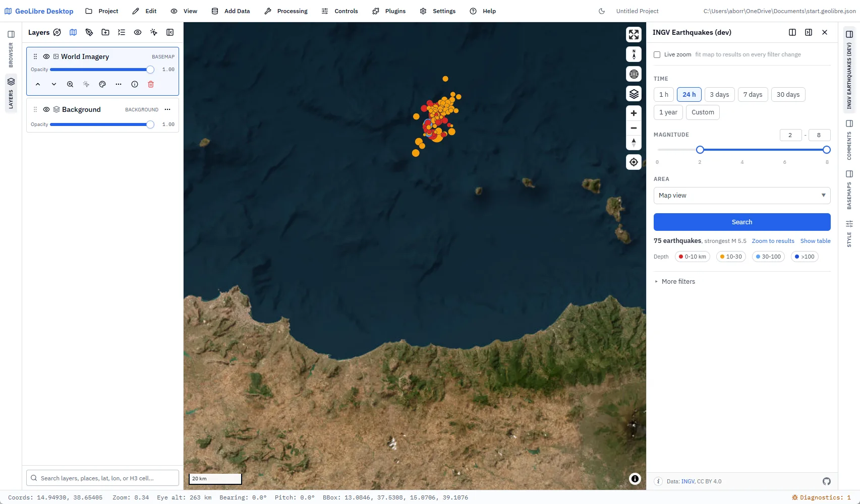Zoom in on the map
860x504 pixels.
pyautogui.click(x=634, y=113)
